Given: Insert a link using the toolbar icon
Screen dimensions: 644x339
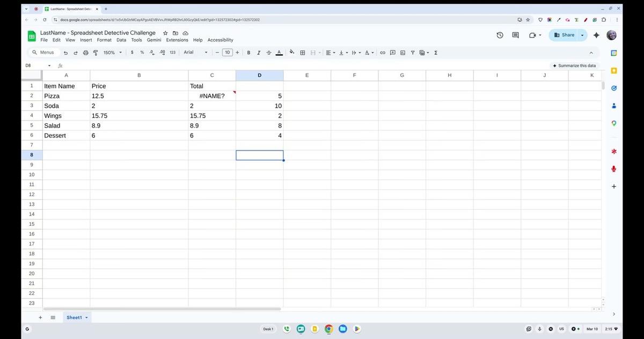Looking at the screenshot, I should [x=383, y=53].
